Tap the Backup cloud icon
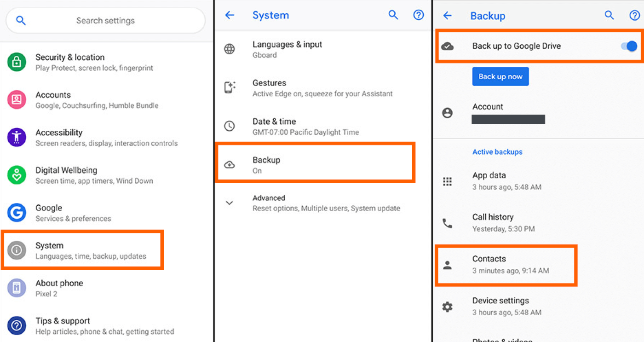Screen dimensions: 644x342 (230, 164)
